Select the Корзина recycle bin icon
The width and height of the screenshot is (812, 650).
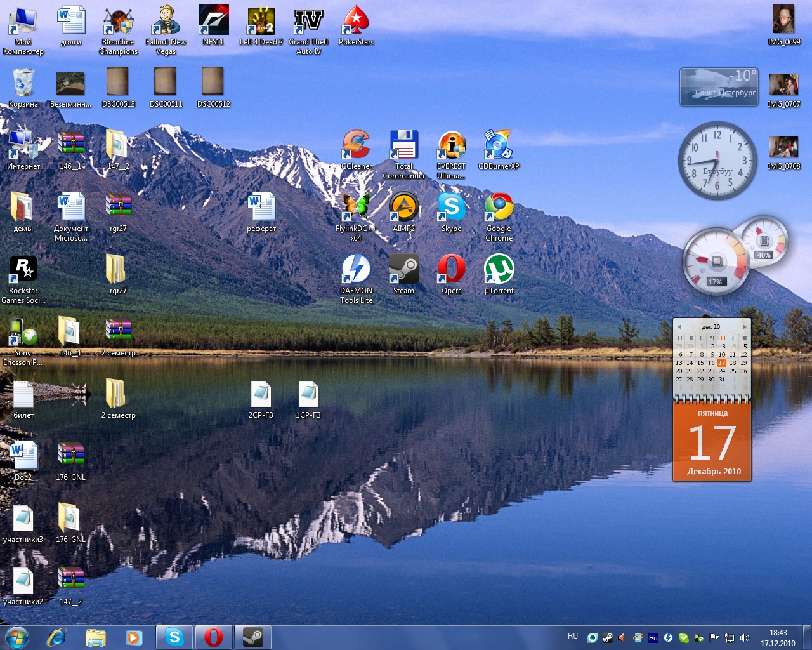23,88
